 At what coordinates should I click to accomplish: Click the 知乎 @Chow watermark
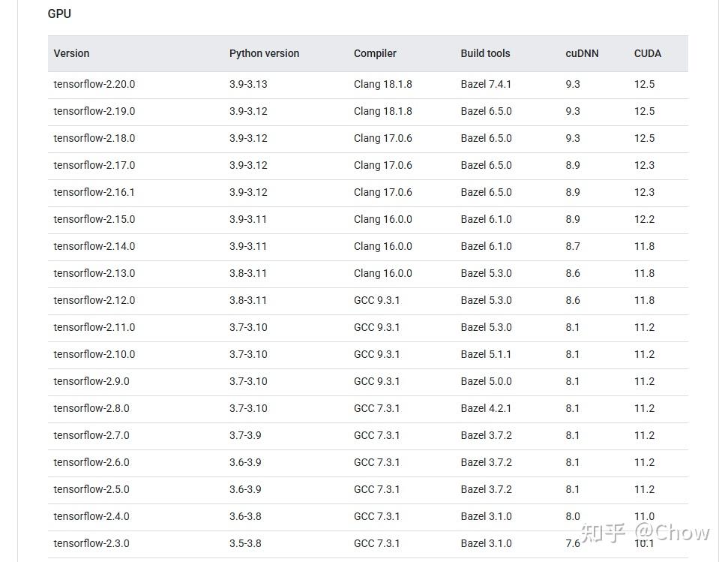[646, 533]
